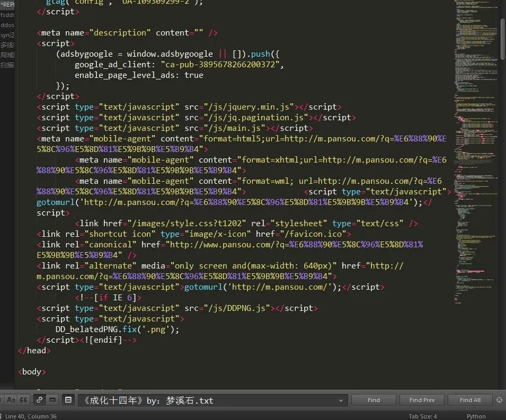Viewport: 506px width, 420px height.
Task: Click the Find button
Action: click(374, 400)
